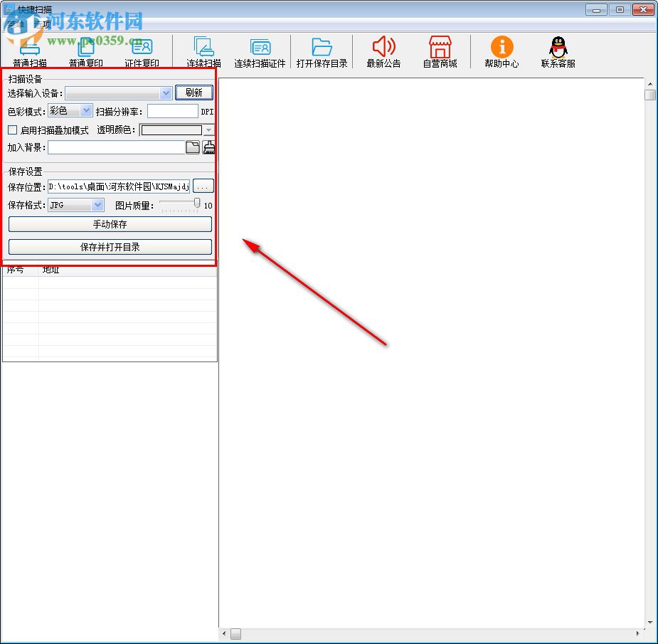
Task: Clear the background with broom icon
Action: [208, 147]
